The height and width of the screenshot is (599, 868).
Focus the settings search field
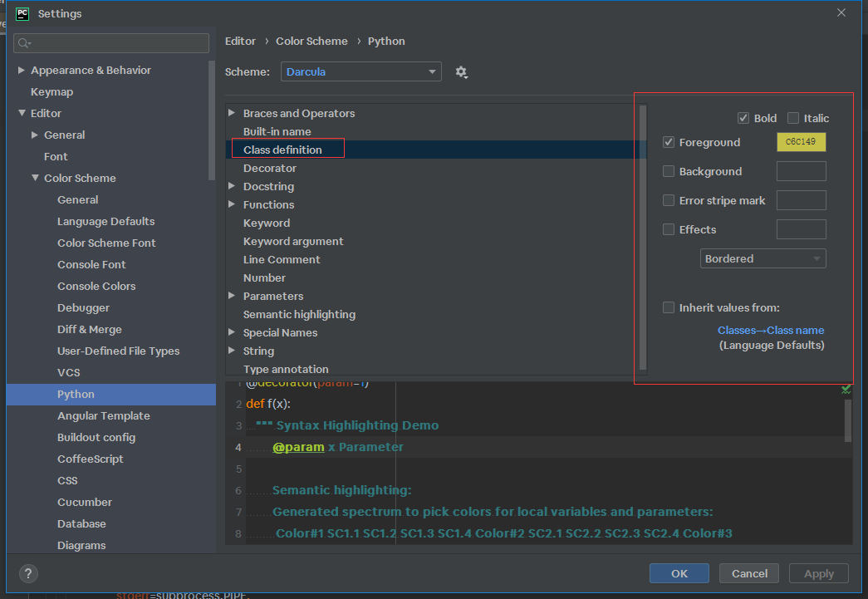(111, 43)
